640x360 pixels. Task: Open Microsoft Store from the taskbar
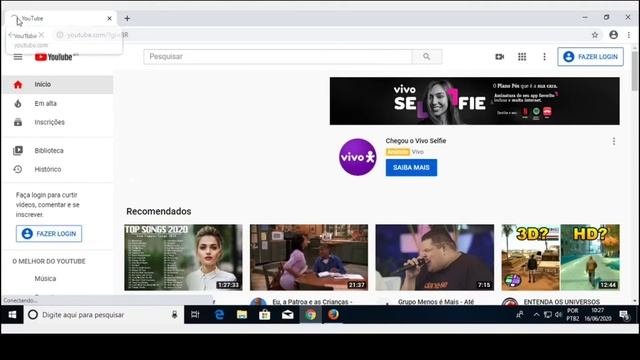[264, 315]
